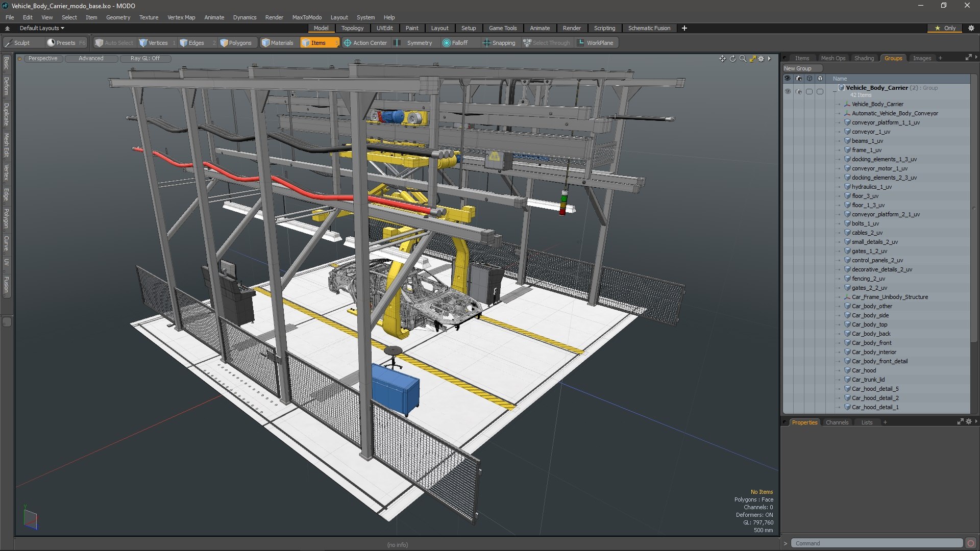The width and height of the screenshot is (980, 551).
Task: Maximize the Properties panel
Action: [960, 422]
